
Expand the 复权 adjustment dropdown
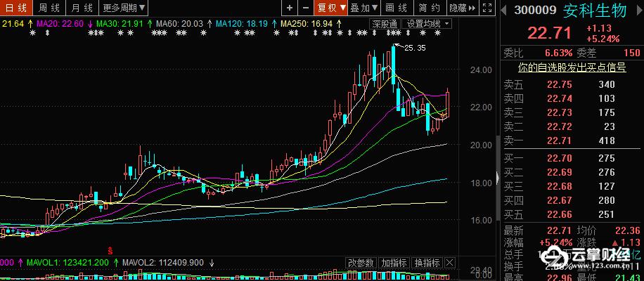tap(332, 8)
